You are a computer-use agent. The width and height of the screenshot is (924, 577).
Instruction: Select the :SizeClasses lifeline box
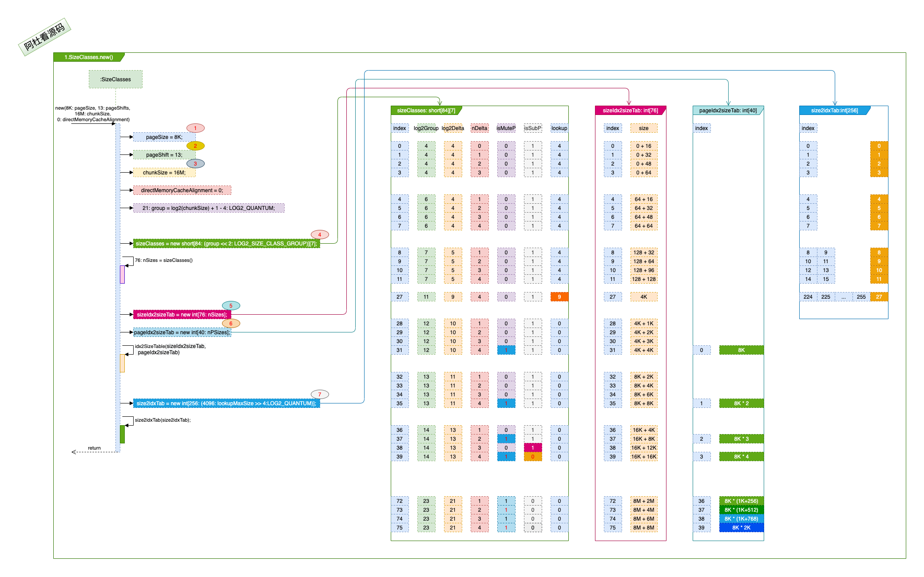115,79
